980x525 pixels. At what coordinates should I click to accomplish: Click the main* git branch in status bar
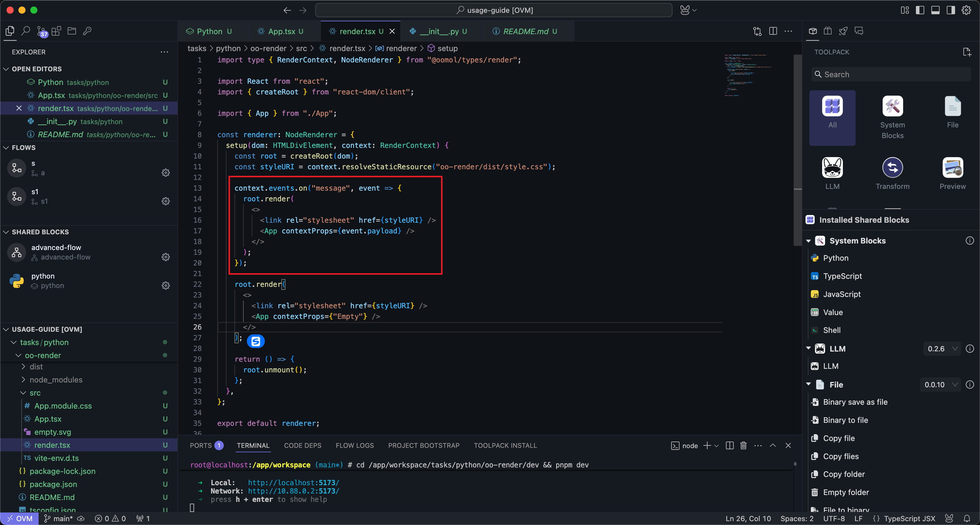coord(59,518)
